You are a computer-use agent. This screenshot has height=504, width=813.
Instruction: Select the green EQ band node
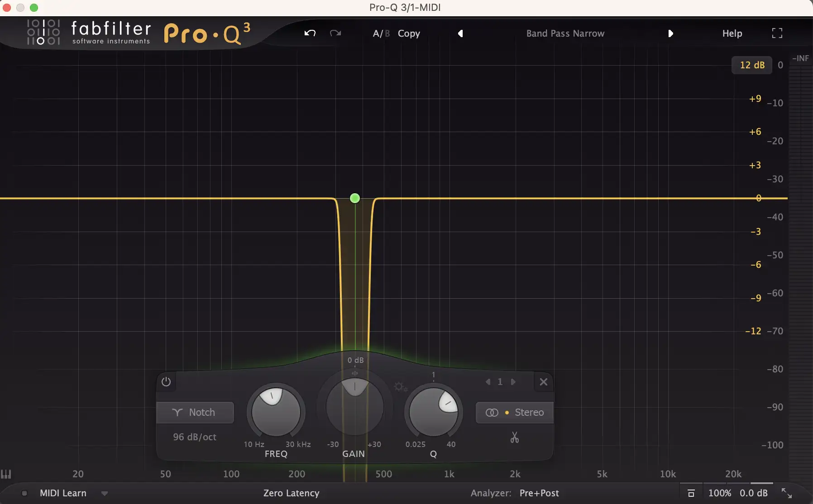pos(355,198)
